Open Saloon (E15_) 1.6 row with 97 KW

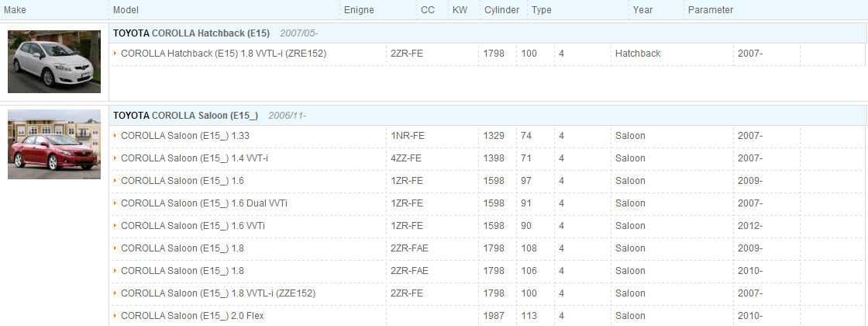(182, 181)
